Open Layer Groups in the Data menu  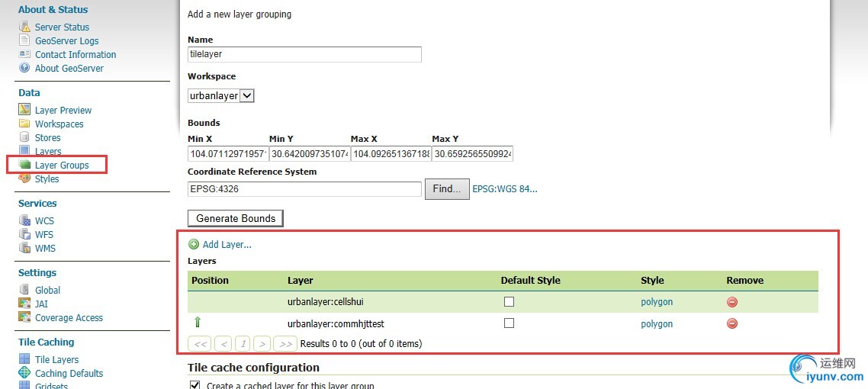point(62,165)
